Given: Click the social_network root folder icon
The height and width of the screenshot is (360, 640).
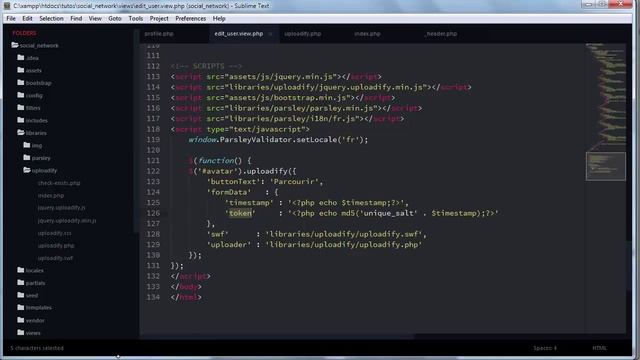Looking at the screenshot, I should click(x=15, y=45).
